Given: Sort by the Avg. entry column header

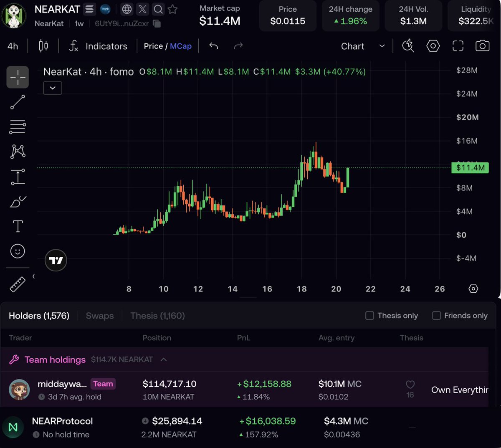Looking at the screenshot, I should [x=337, y=338].
